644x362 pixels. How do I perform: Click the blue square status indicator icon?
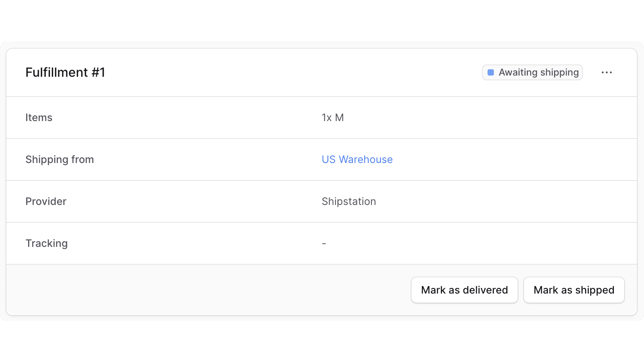point(491,72)
